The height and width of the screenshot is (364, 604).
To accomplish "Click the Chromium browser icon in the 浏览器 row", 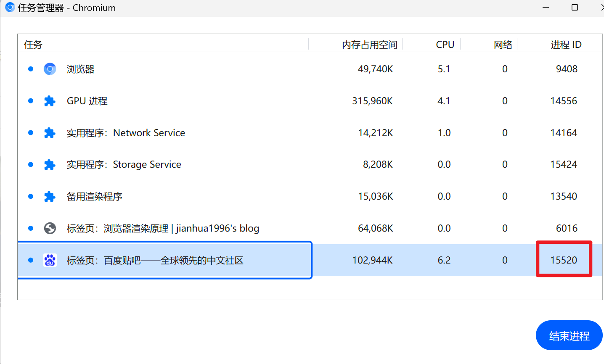I will pyautogui.click(x=50, y=69).
